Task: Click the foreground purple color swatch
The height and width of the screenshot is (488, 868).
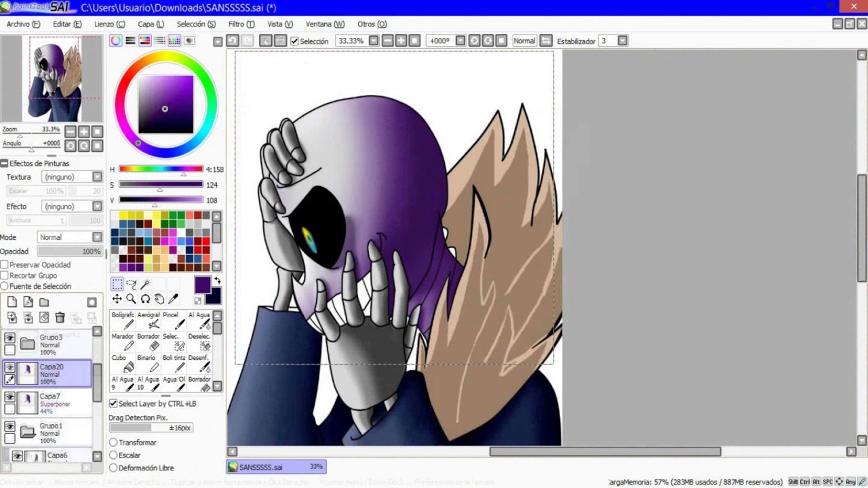Action: 202,285
